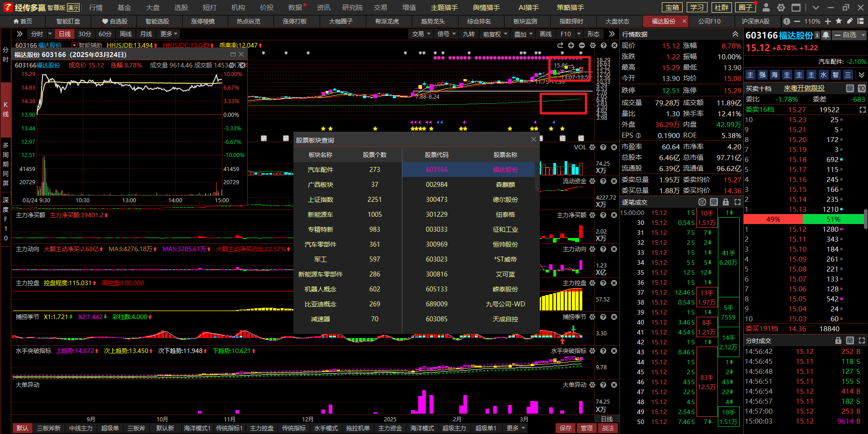Close the 大单异动 indicator panel
The image size is (868, 434).
point(614,385)
